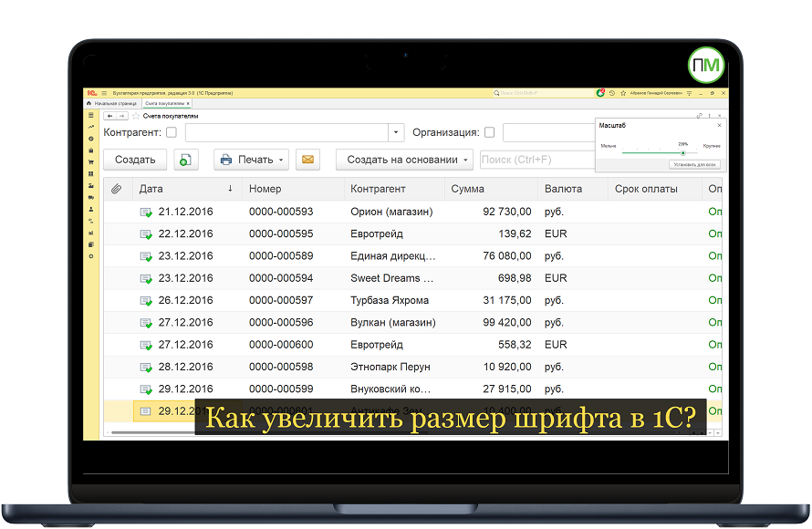
Task: Enable the Организация filter checkbox
Action: coord(489,132)
